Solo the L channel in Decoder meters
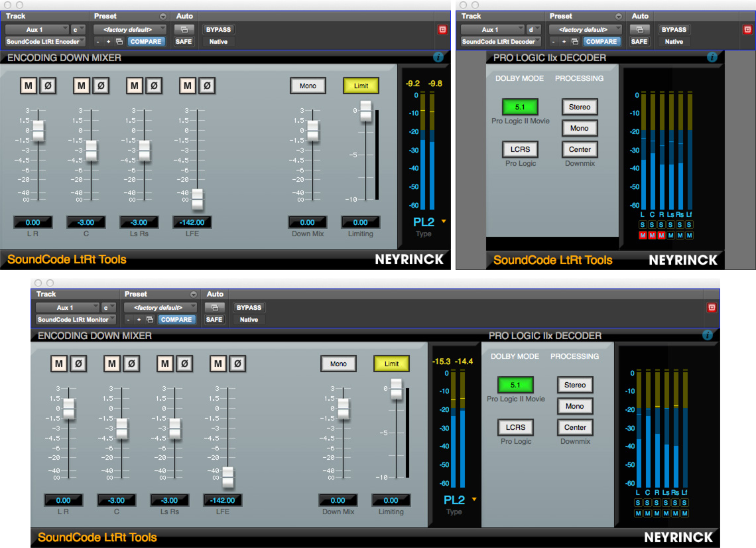This screenshot has height=548, width=756. click(x=642, y=225)
